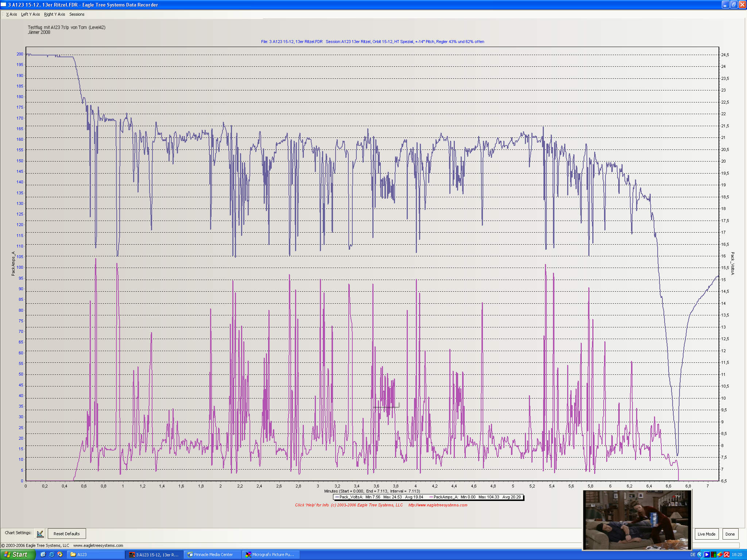
Task: Click the Minutes x-axis caption
Action: (x=372, y=491)
